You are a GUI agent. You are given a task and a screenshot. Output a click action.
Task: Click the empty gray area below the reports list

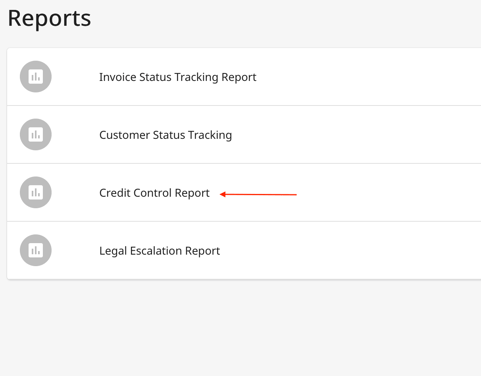[x=240, y=328]
